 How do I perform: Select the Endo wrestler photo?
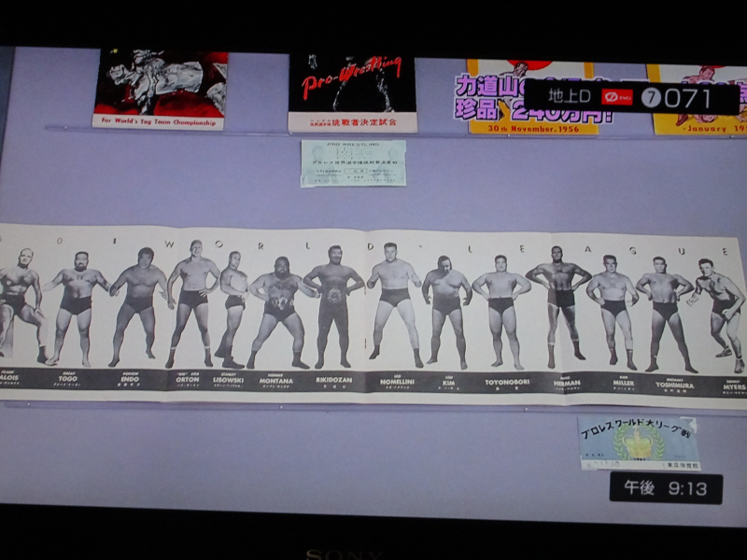coord(138,307)
